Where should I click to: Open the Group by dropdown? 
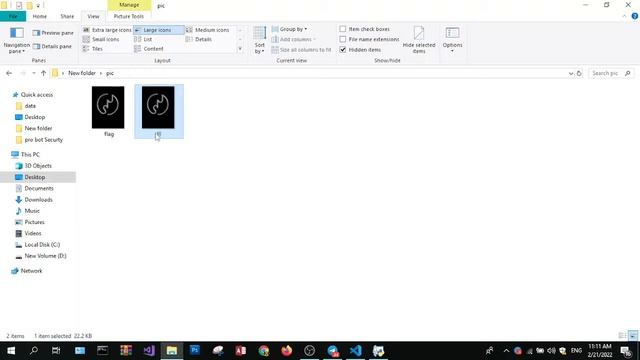[x=289, y=29]
